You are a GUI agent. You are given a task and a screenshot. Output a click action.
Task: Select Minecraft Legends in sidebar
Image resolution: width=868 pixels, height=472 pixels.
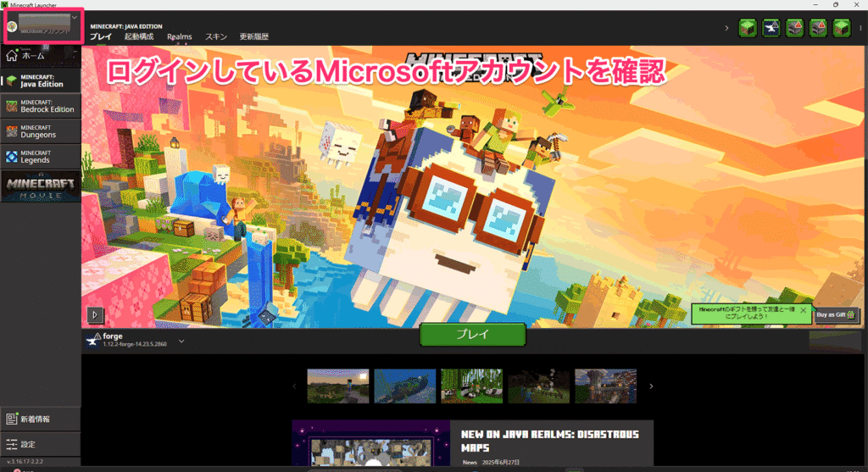pyautogui.click(x=41, y=157)
